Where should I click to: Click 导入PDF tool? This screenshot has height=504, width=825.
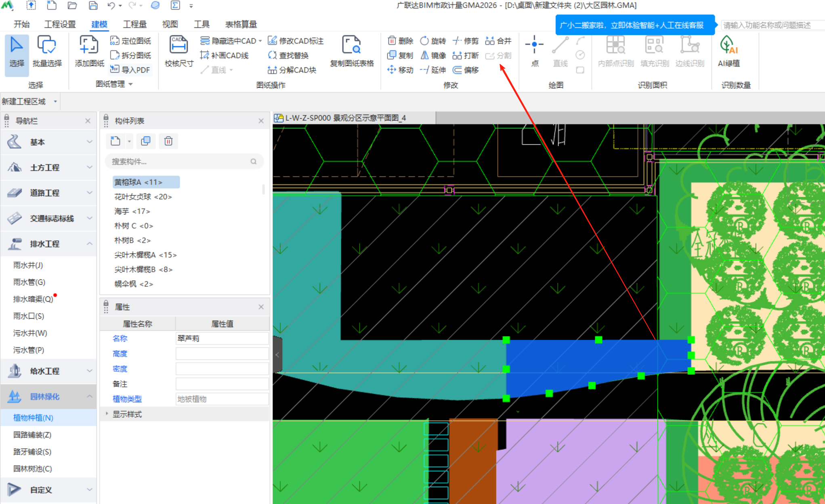pyautogui.click(x=130, y=69)
